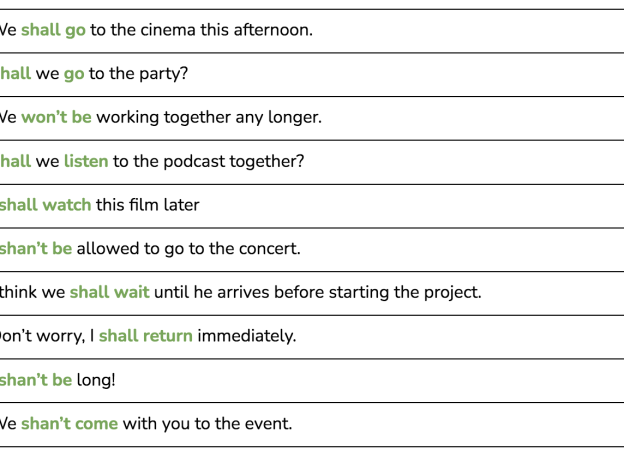Click green "shan't be" before "long!"
624x468 pixels.
36,380
